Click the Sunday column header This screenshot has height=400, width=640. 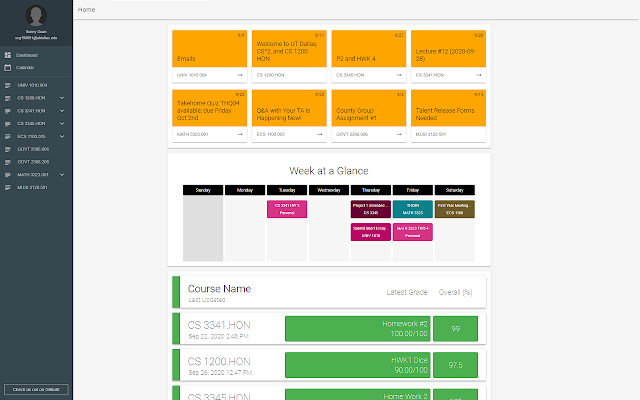tap(203, 190)
